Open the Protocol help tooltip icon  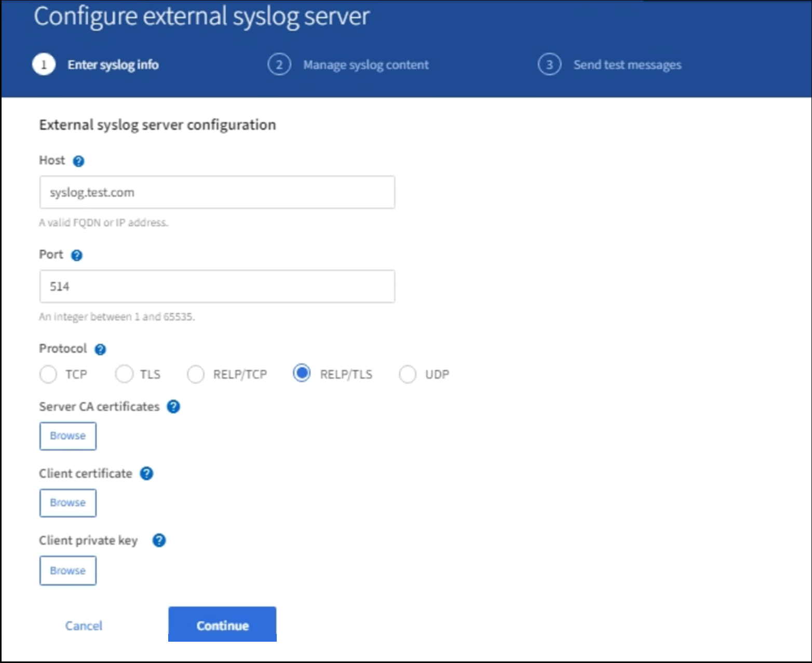[x=100, y=349]
